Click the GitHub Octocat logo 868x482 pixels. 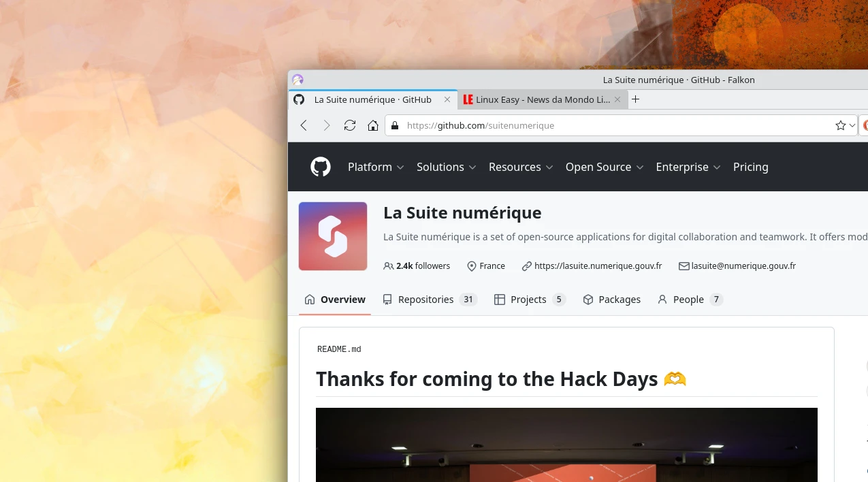click(x=321, y=167)
